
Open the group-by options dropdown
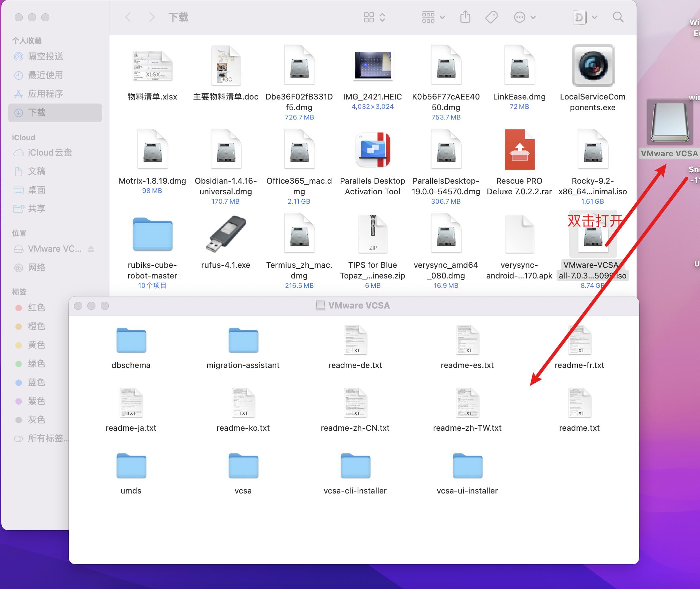coord(433,17)
